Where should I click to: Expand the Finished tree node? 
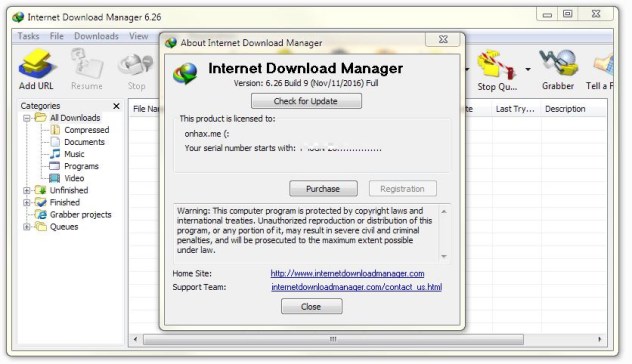[x=27, y=202]
